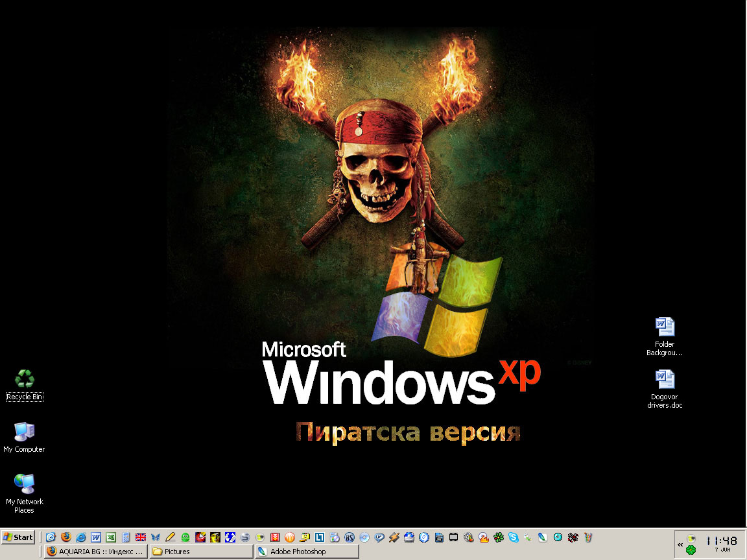The width and height of the screenshot is (747, 560).
Task: Launch Skype from Quick Launch
Action: pos(513,537)
